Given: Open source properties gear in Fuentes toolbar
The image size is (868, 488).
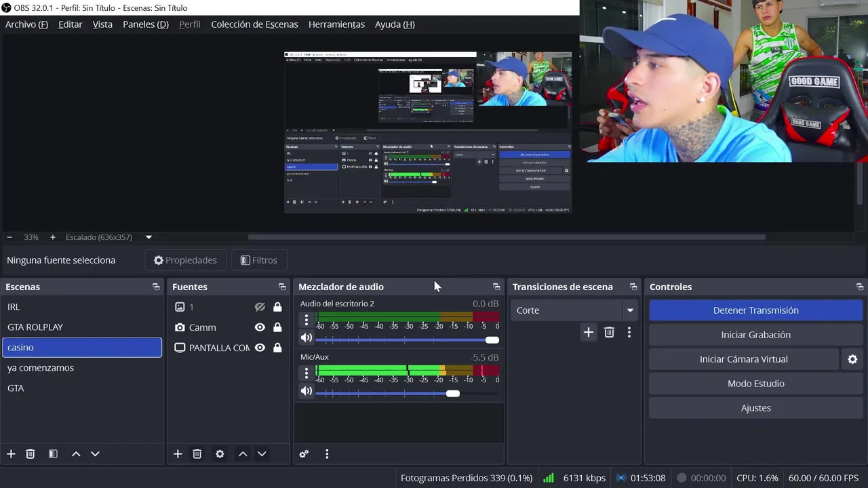Looking at the screenshot, I should tap(220, 454).
